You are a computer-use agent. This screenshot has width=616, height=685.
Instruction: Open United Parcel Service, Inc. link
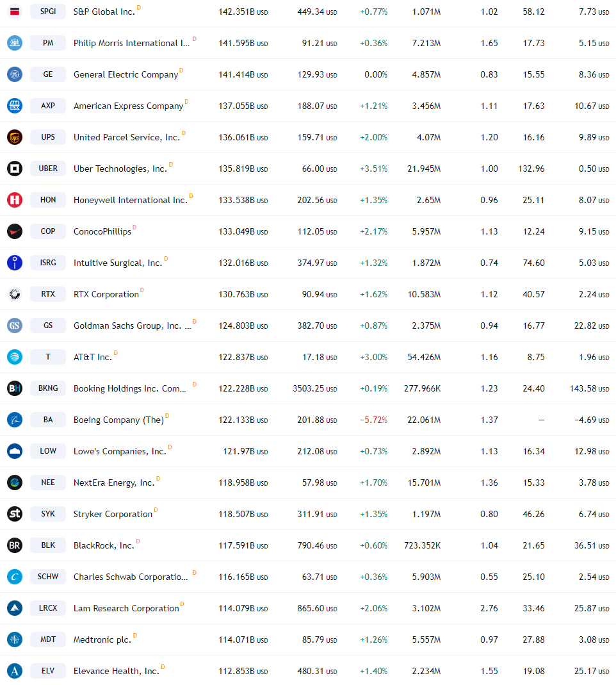[127, 137]
